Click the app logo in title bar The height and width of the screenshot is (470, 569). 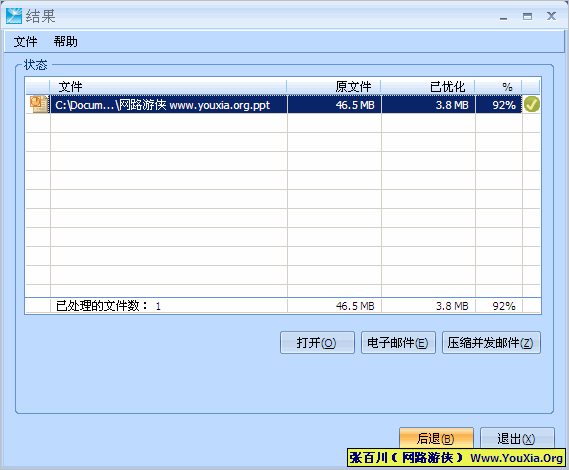coord(14,16)
